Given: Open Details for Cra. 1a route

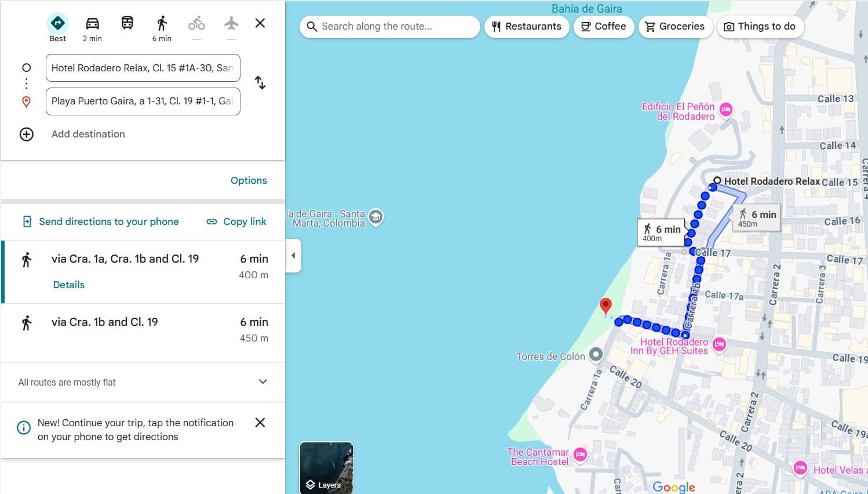Looking at the screenshot, I should [69, 285].
